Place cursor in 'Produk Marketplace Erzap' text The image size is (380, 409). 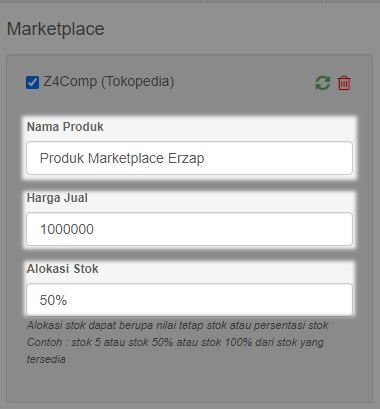[x=122, y=158]
